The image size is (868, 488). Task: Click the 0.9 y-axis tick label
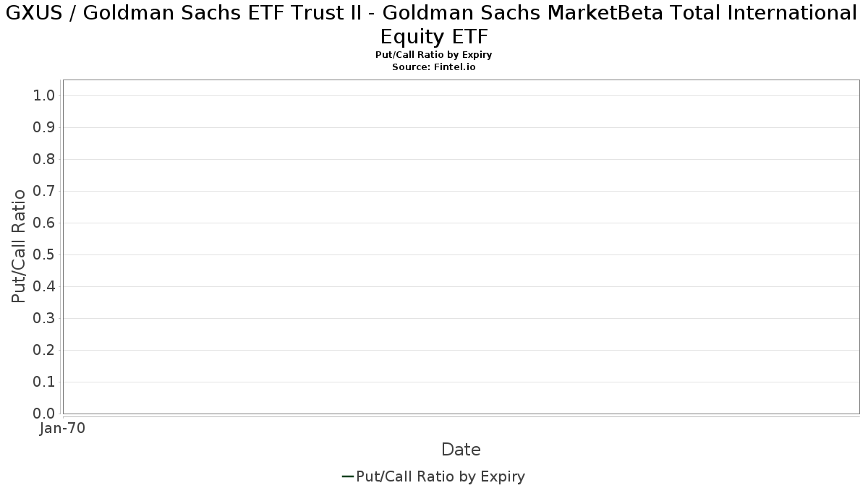pos(44,128)
